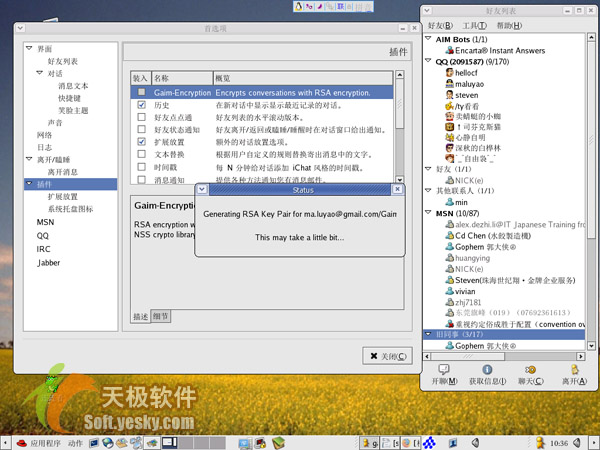This screenshot has height=450, width=600.
Task: Enable the Gaim-Encryption plugin checkbox
Action: point(142,92)
